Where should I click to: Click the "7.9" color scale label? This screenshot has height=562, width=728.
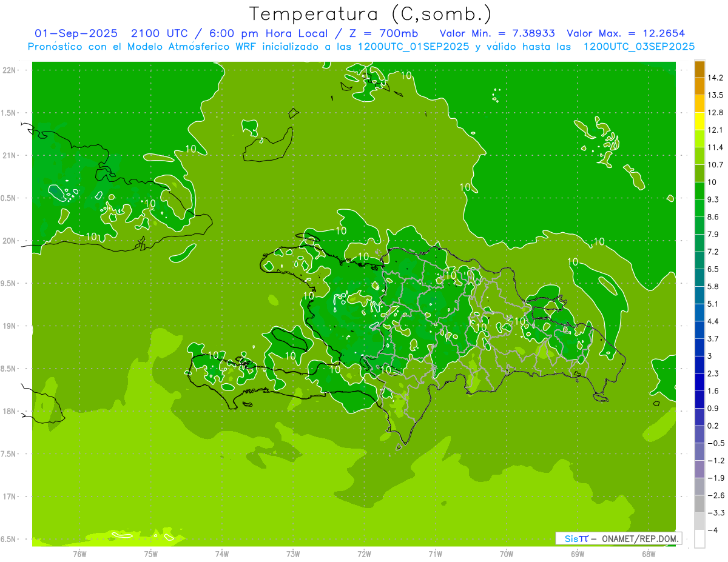click(714, 234)
